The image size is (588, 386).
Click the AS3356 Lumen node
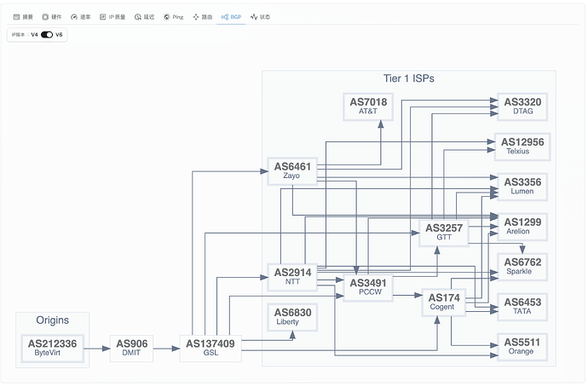coord(522,187)
